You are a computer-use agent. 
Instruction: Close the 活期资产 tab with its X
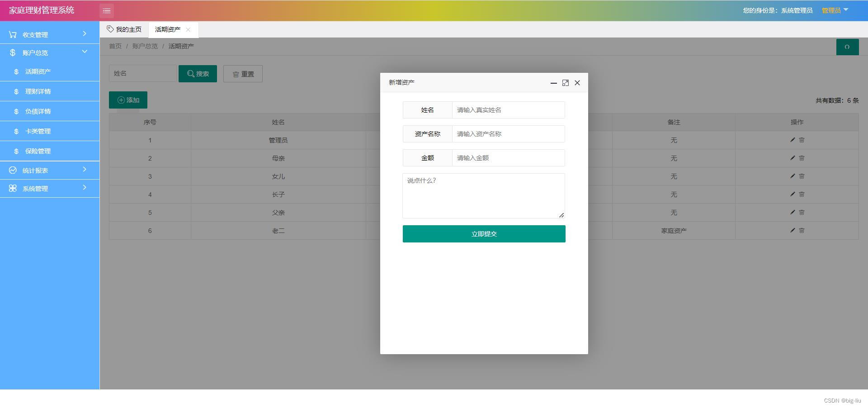pyautogui.click(x=188, y=29)
